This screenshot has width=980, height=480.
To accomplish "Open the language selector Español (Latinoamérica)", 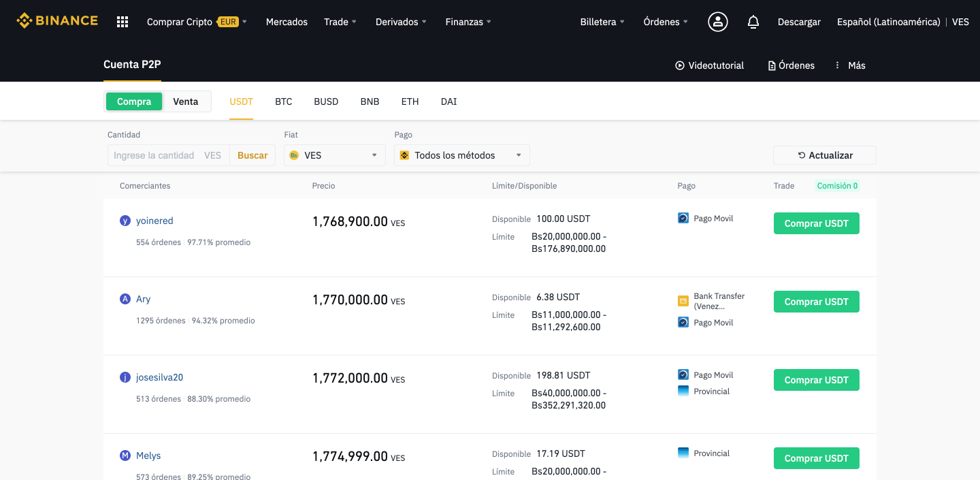I will (888, 22).
